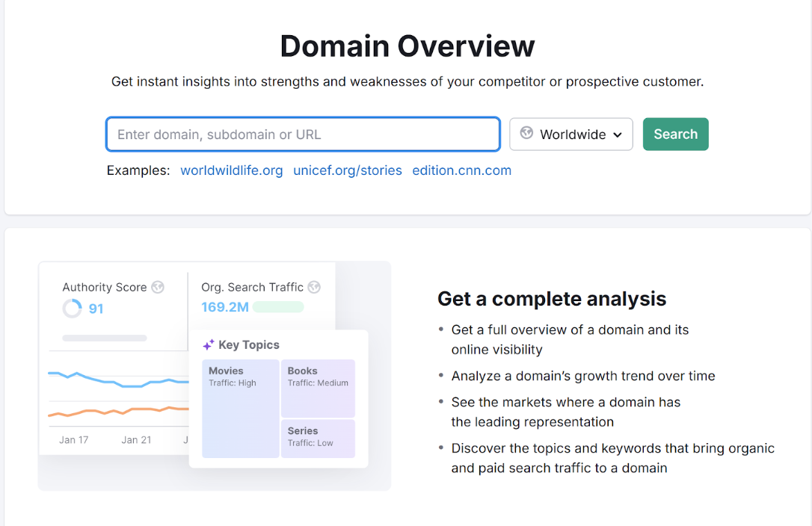The width and height of the screenshot is (812, 526).
Task: Open the worldwildlife.org example link
Action: click(x=231, y=170)
